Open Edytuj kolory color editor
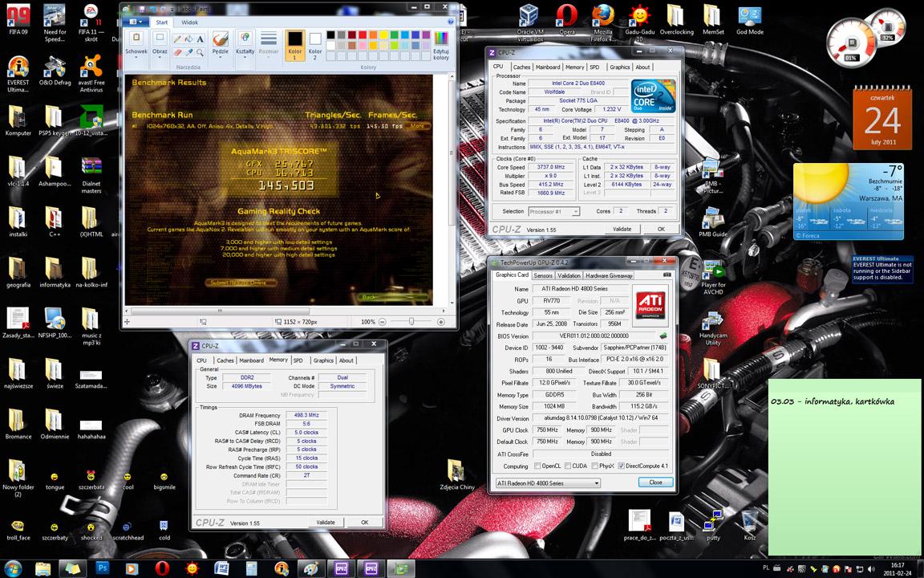924x578 pixels. (441, 46)
